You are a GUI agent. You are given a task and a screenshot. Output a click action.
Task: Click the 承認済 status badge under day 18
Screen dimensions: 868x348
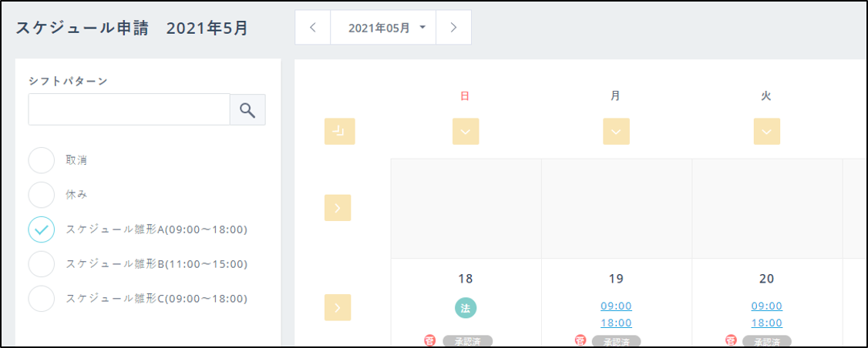467,341
